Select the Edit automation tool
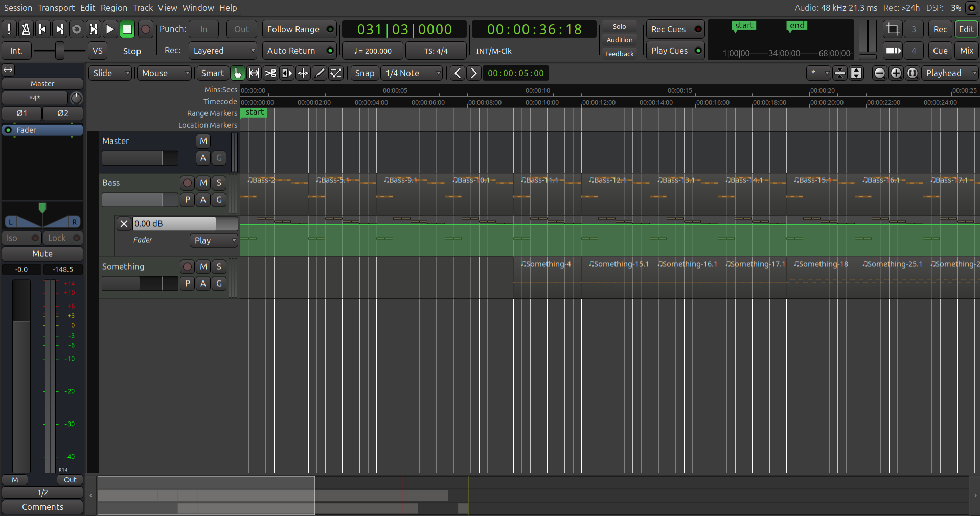This screenshot has width=980, height=516. [x=336, y=73]
